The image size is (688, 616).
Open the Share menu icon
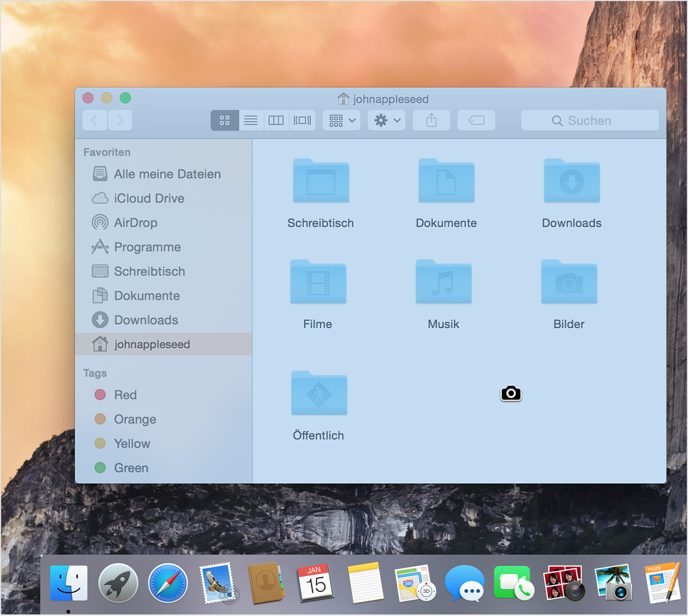(x=431, y=120)
